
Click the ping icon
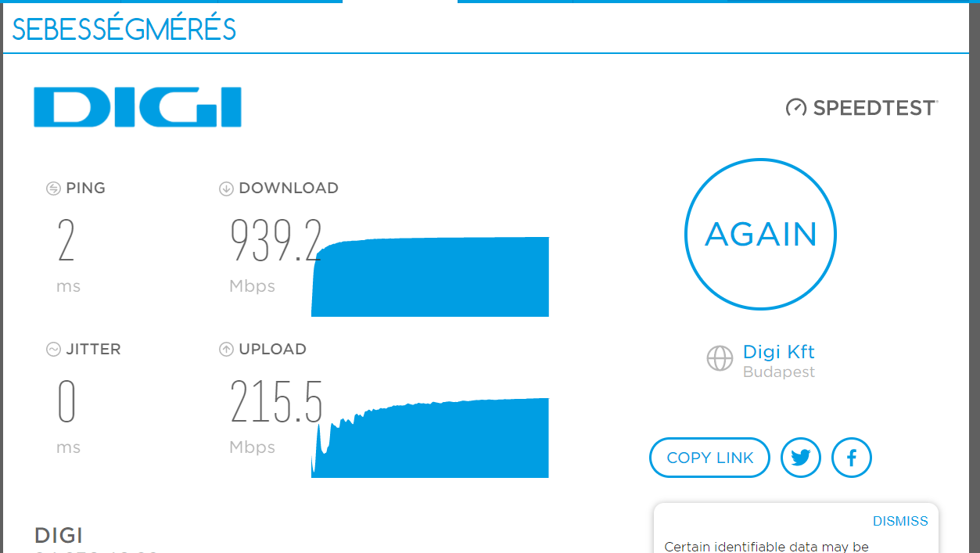click(x=53, y=189)
